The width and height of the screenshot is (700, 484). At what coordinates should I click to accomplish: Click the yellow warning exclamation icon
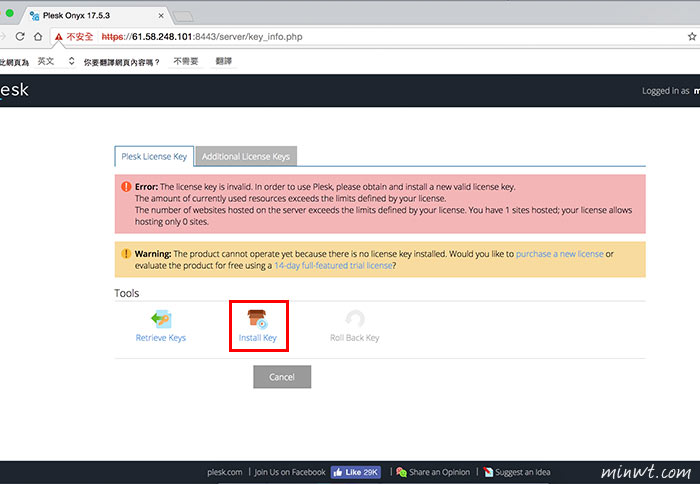[126, 254]
